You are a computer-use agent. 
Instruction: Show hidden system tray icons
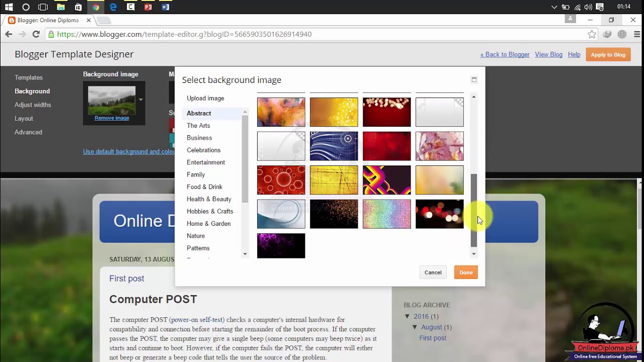[x=554, y=7]
